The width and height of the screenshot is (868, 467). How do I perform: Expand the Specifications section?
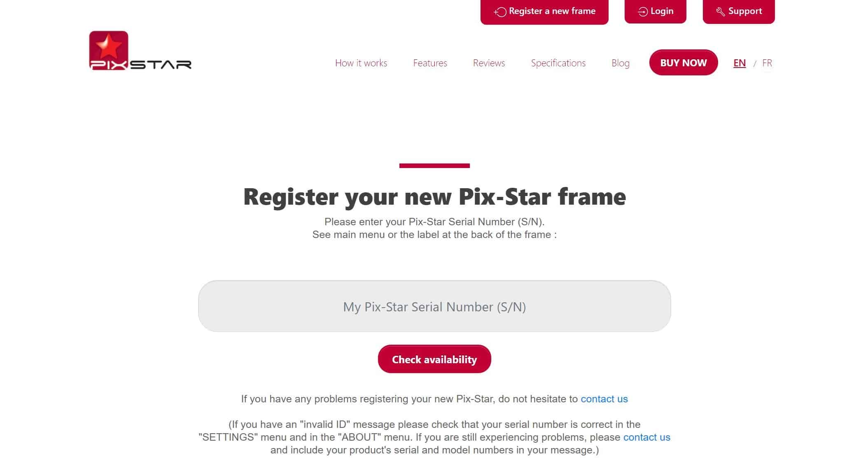point(558,63)
